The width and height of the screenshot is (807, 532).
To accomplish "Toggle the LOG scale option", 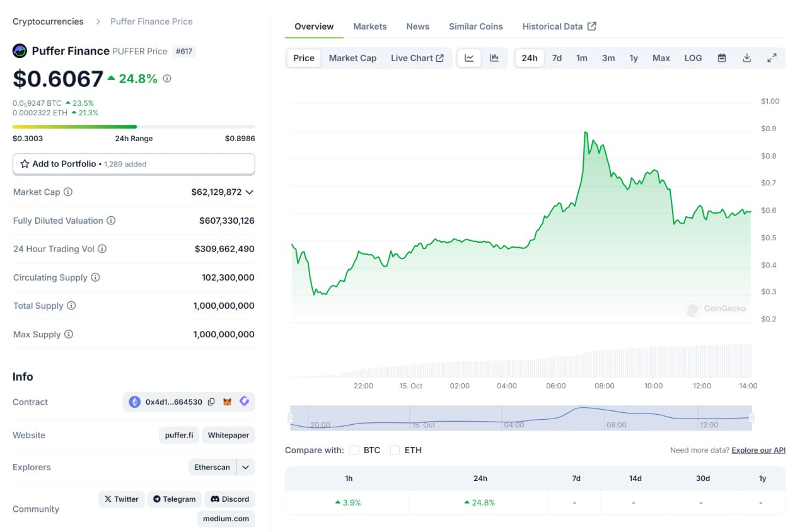I will (693, 58).
